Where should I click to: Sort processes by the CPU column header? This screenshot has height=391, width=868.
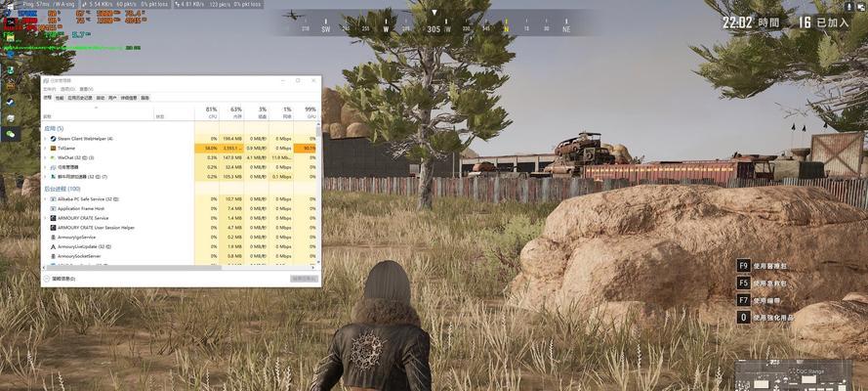pyautogui.click(x=207, y=112)
